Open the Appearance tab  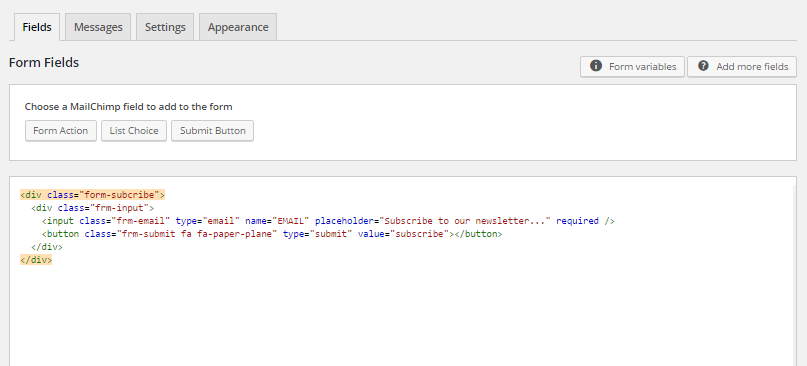238,27
